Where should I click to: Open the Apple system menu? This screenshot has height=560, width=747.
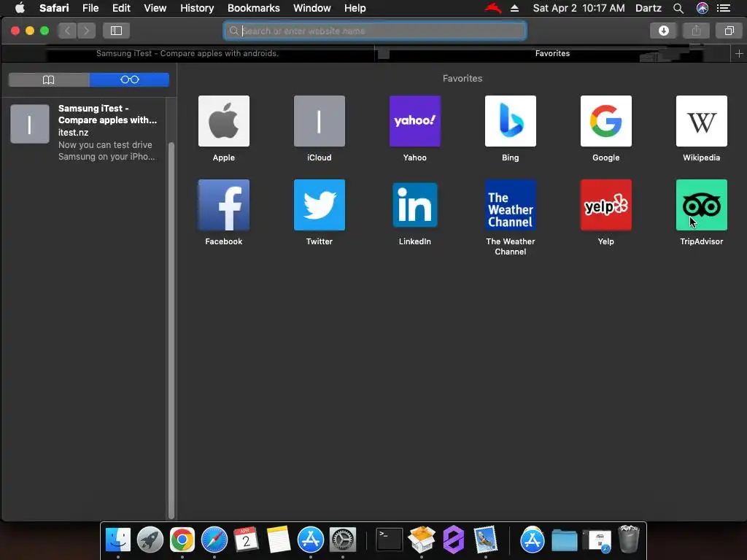click(20, 8)
